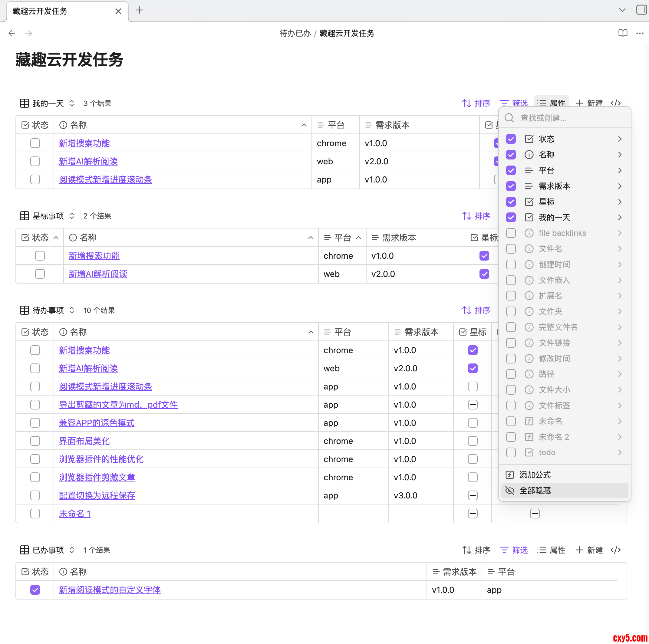Click the more options ellipsis icon
This screenshot has height=644, width=649.
[x=640, y=33]
